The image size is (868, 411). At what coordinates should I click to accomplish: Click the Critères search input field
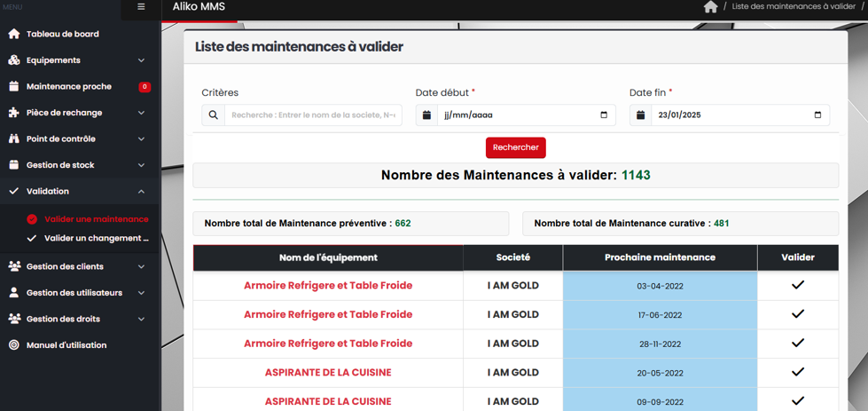[313, 115]
